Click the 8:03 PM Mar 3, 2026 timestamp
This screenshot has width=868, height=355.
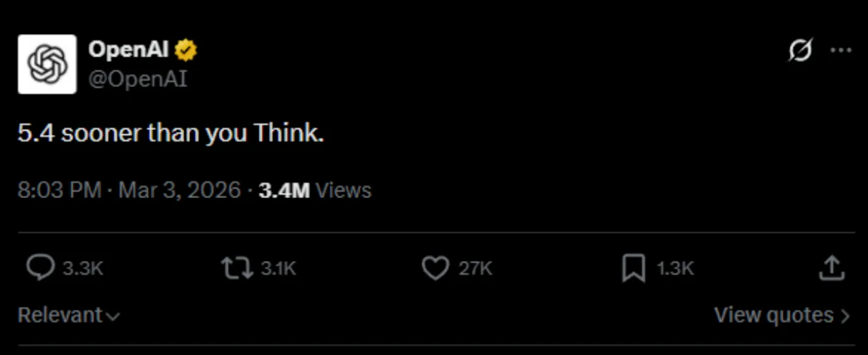tap(129, 190)
